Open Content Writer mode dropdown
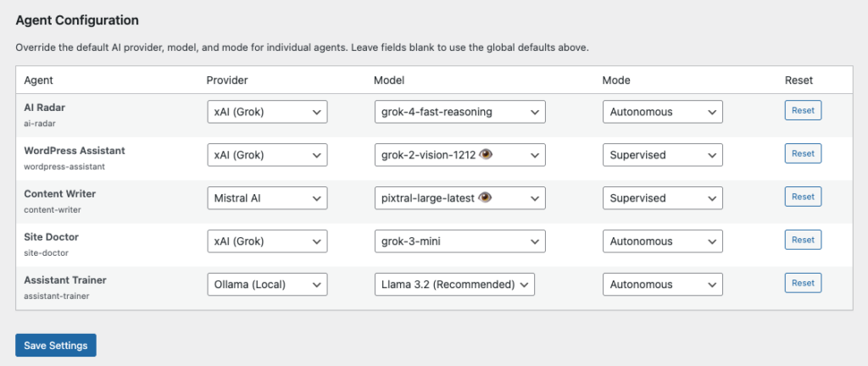868x366 pixels. coord(662,198)
